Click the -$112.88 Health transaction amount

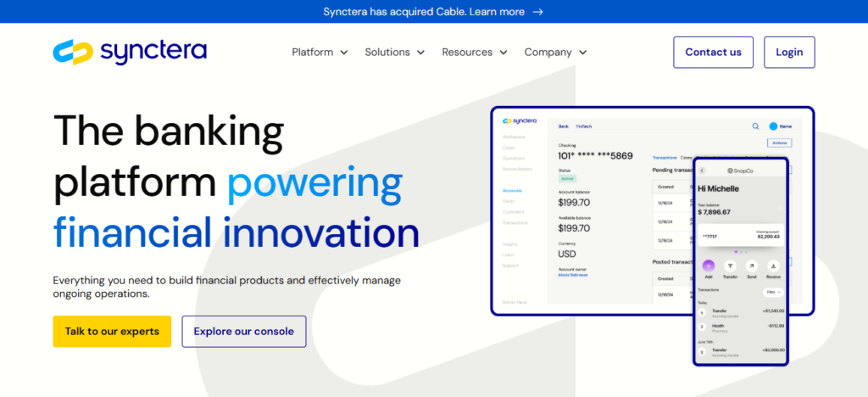(776, 326)
